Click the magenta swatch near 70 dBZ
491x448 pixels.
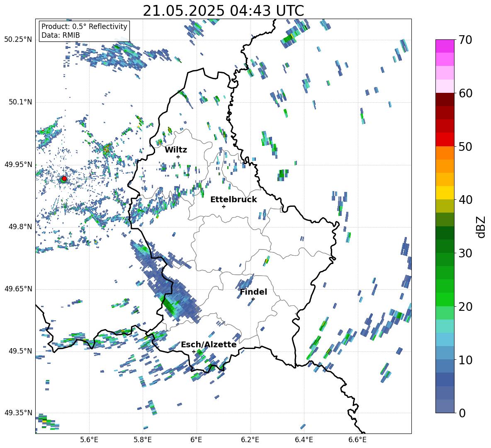tap(445, 46)
